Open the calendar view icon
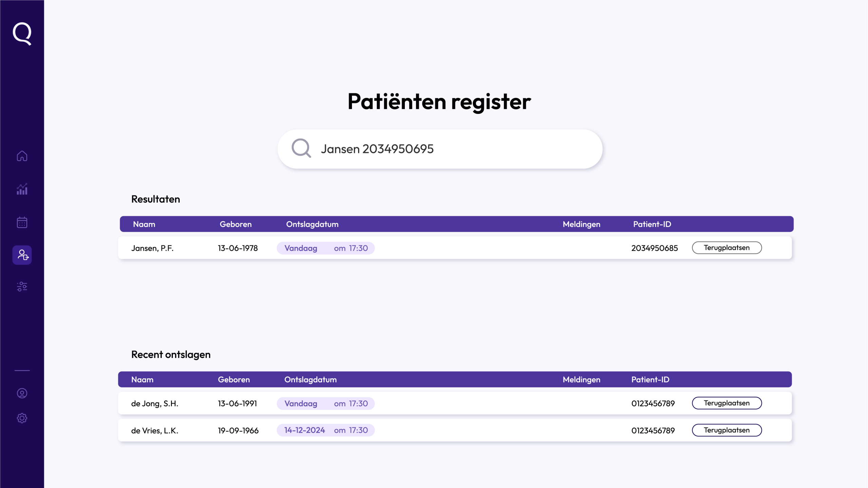 tap(22, 222)
